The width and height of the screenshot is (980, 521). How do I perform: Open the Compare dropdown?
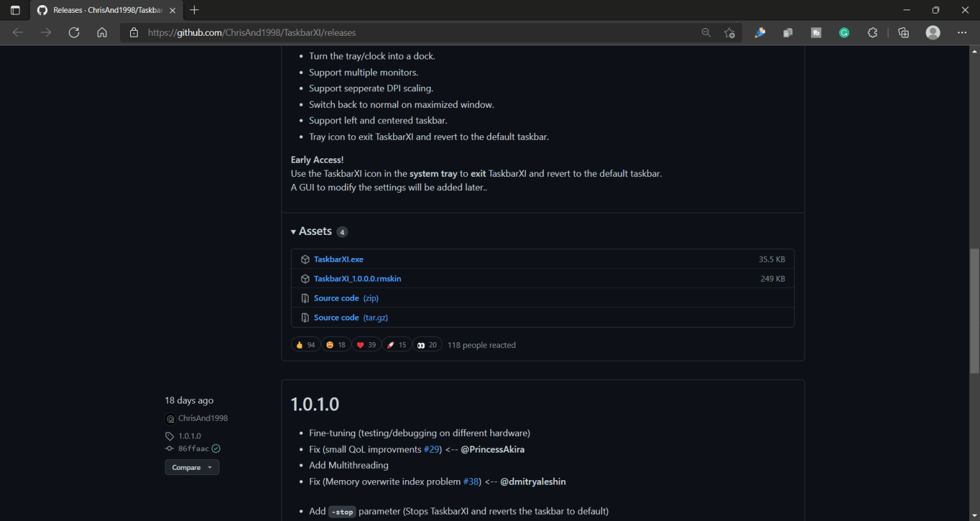[191, 467]
